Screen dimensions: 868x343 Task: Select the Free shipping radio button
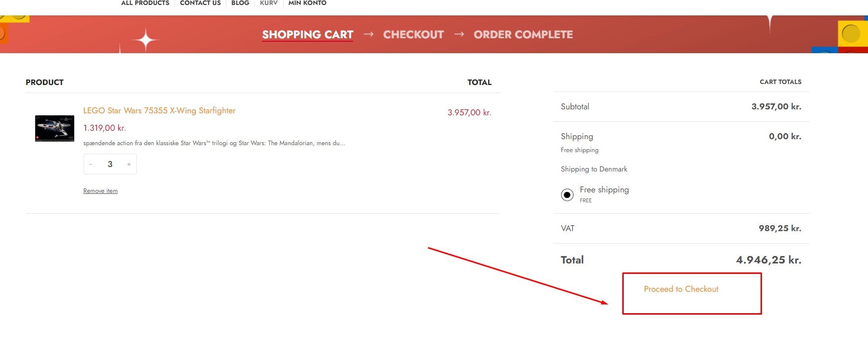click(567, 195)
